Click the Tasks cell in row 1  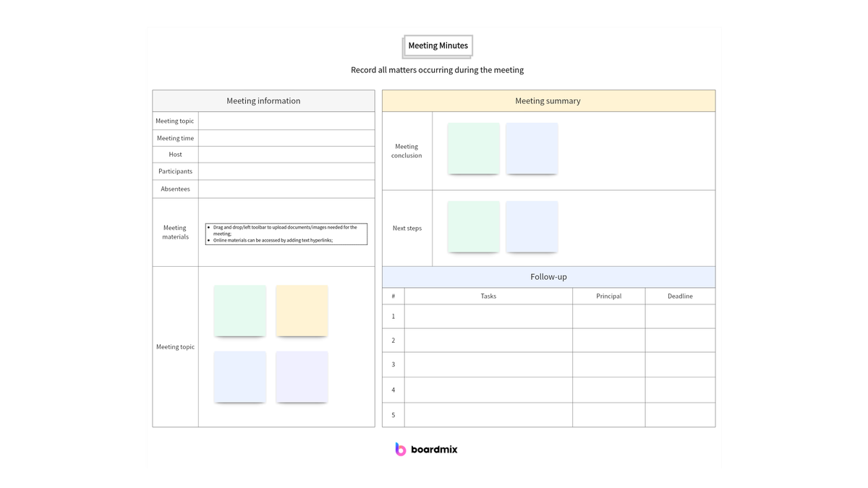click(x=488, y=316)
